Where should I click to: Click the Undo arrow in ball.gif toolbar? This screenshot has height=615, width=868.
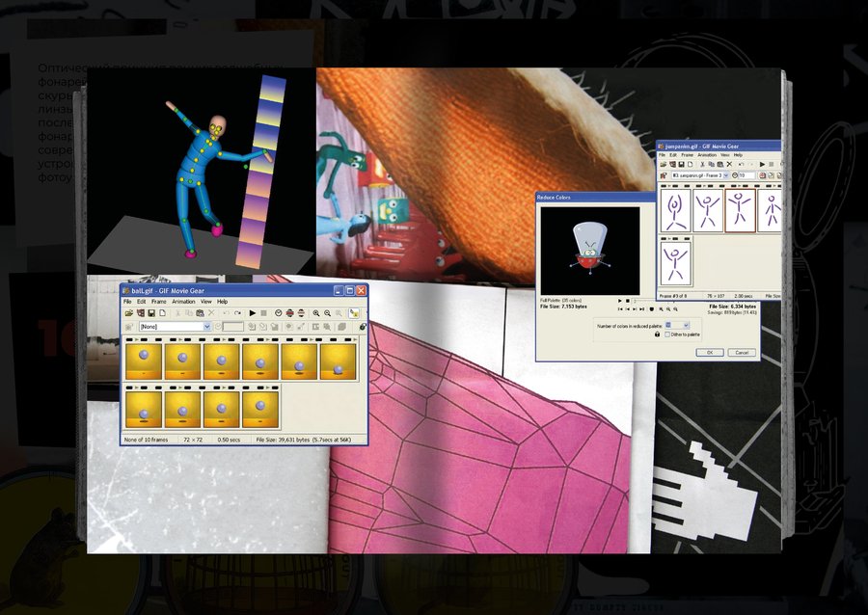coord(226,313)
